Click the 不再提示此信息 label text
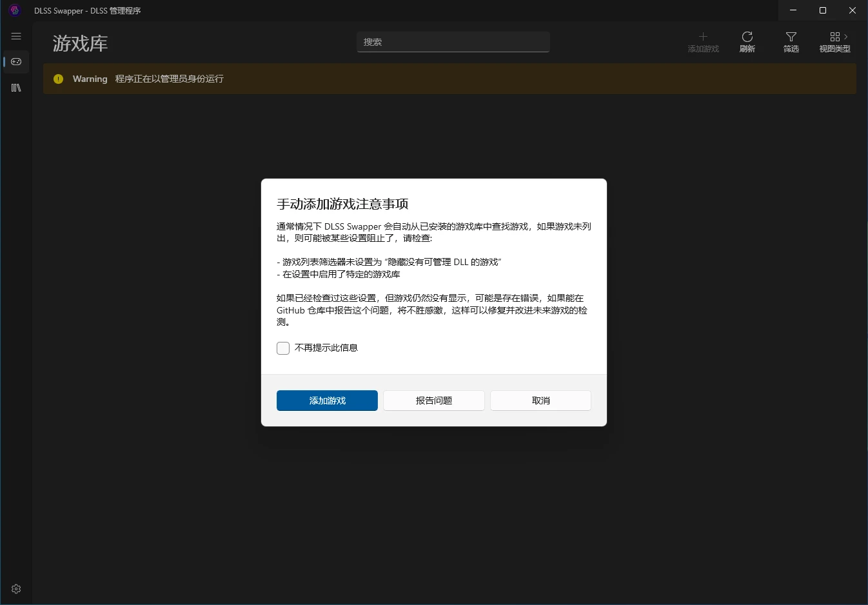 coord(326,348)
